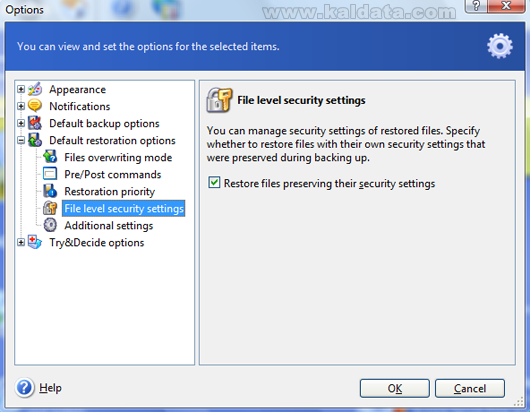Screen dimensions: 530x412
Task: Click the Appearance palette icon
Action: tap(35, 89)
